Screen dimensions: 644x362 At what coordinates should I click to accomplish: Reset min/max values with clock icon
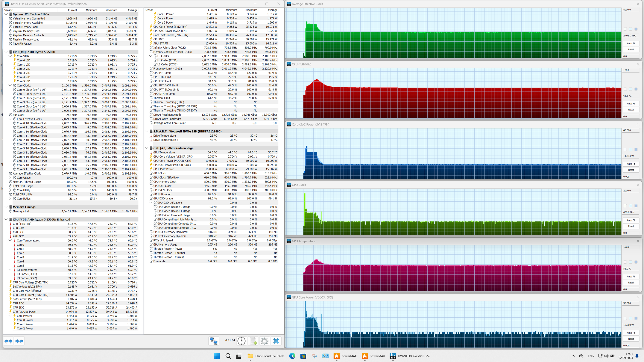pos(241,341)
